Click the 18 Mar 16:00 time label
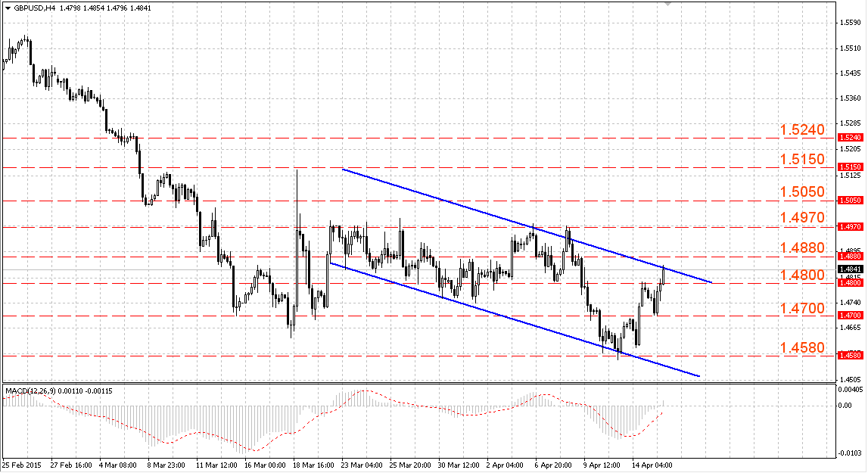 point(314,465)
